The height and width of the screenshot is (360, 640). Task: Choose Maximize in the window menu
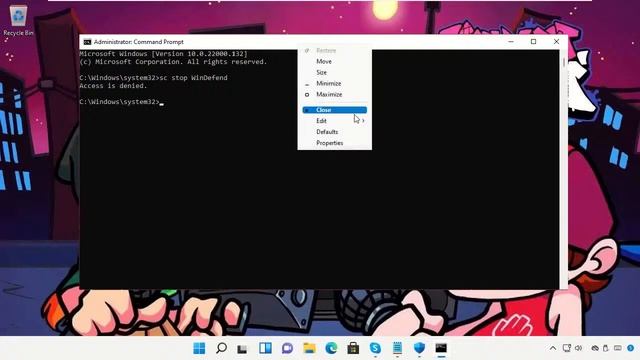pos(329,94)
